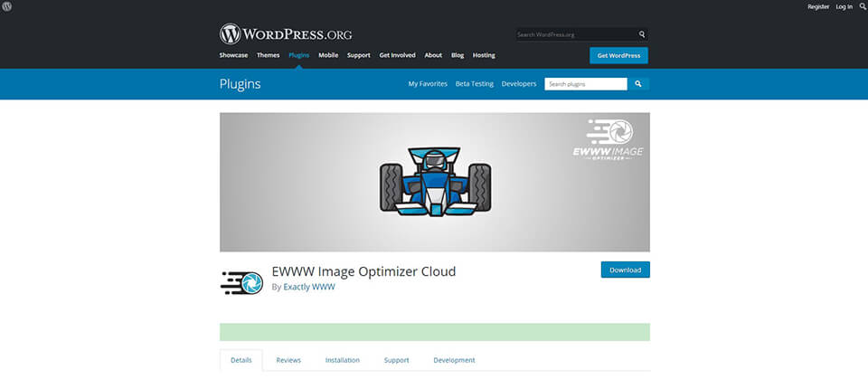Select the Plugins navigation item
Image resolution: width=868 pixels, height=379 pixels.
coord(299,55)
